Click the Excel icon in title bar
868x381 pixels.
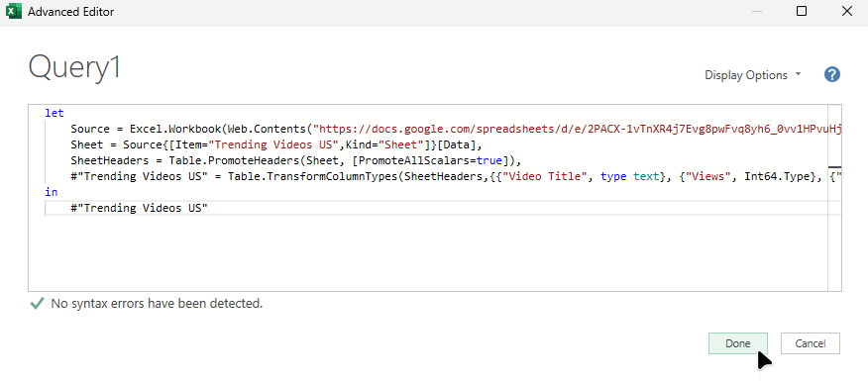[x=13, y=11]
